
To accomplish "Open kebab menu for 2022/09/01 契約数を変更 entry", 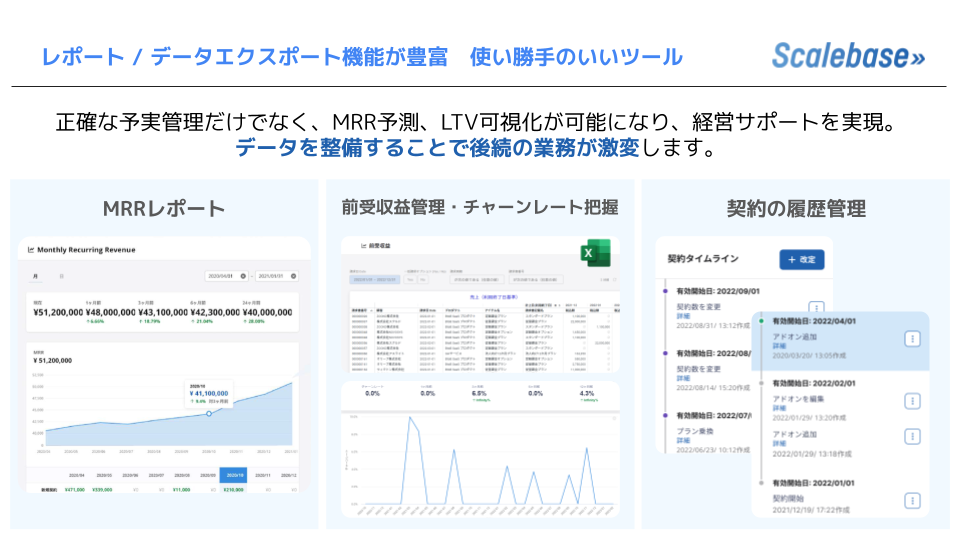I will pos(816,309).
